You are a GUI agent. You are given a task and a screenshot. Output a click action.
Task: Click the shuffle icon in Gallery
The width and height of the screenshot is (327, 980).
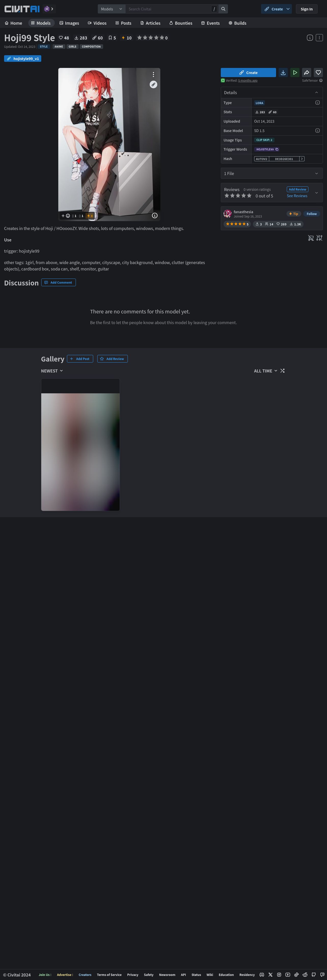click(282, 371)
